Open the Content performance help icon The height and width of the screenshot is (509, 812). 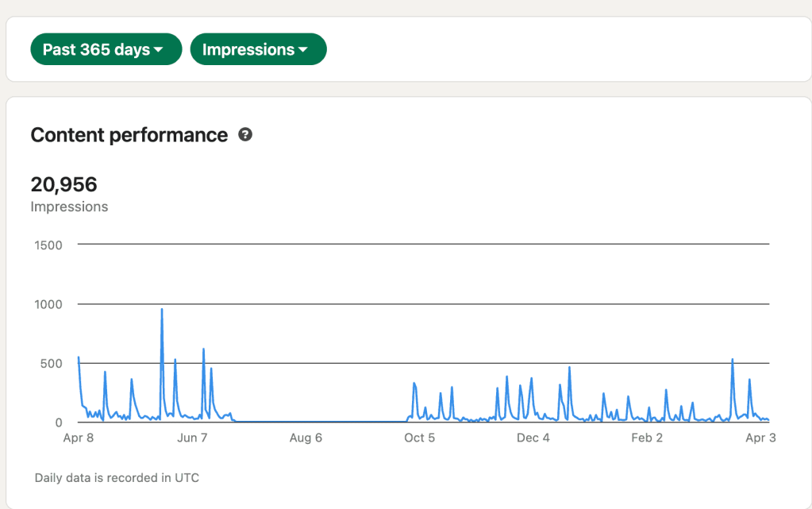[x=245, y=135]
